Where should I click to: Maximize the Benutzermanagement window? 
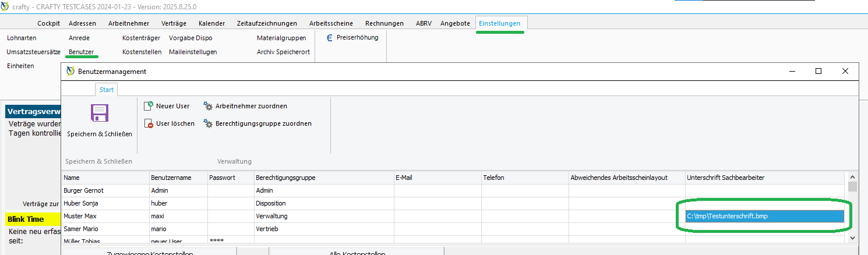coord(818,71)
